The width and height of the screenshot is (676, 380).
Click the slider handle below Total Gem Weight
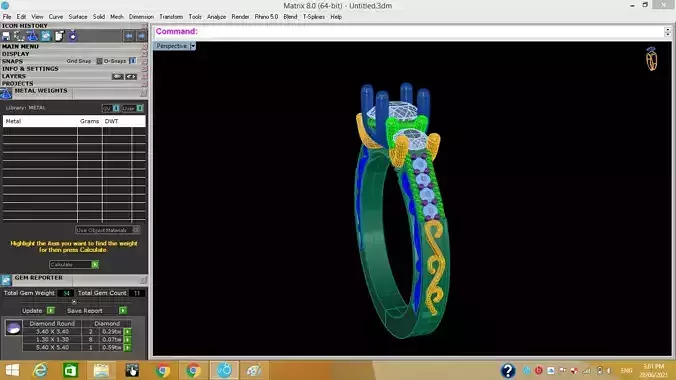(x=74, y=302)
